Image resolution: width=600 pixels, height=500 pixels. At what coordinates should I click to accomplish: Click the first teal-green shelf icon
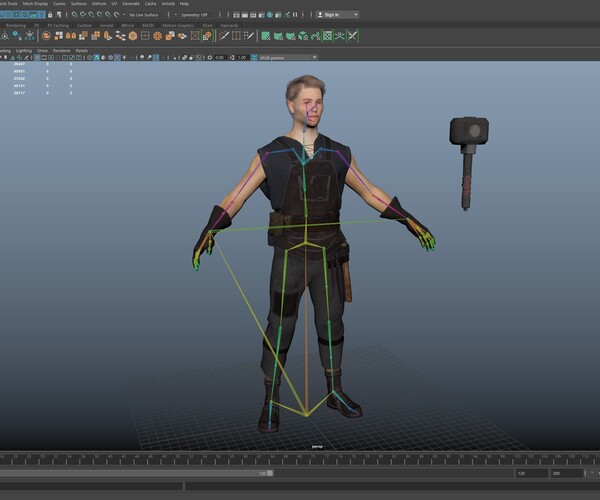(x=266, y=36)
